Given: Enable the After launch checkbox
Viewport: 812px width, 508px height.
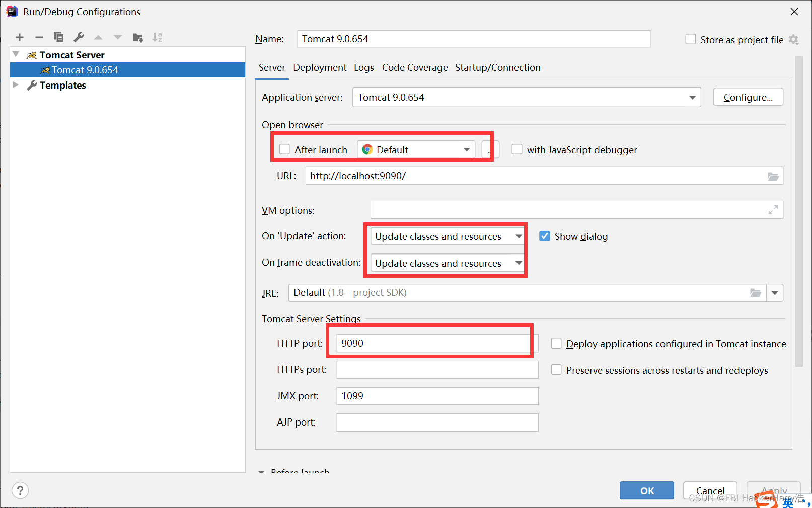Looking at the screenshot, I should [x=284, y=149].
